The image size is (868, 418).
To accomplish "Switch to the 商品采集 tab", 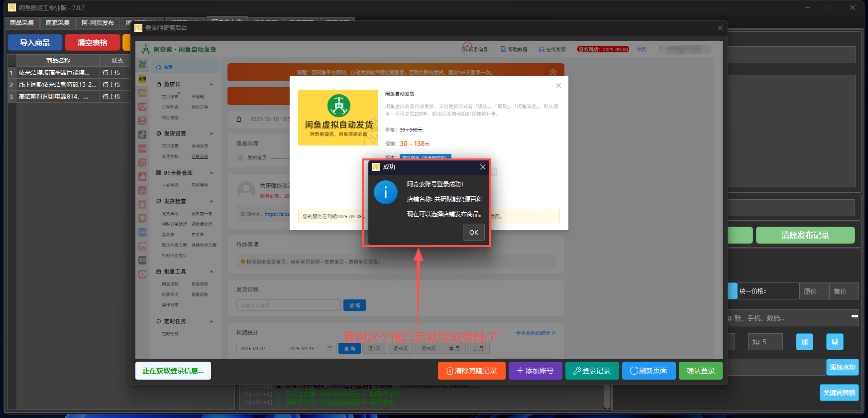I will [x=22, y=23].
